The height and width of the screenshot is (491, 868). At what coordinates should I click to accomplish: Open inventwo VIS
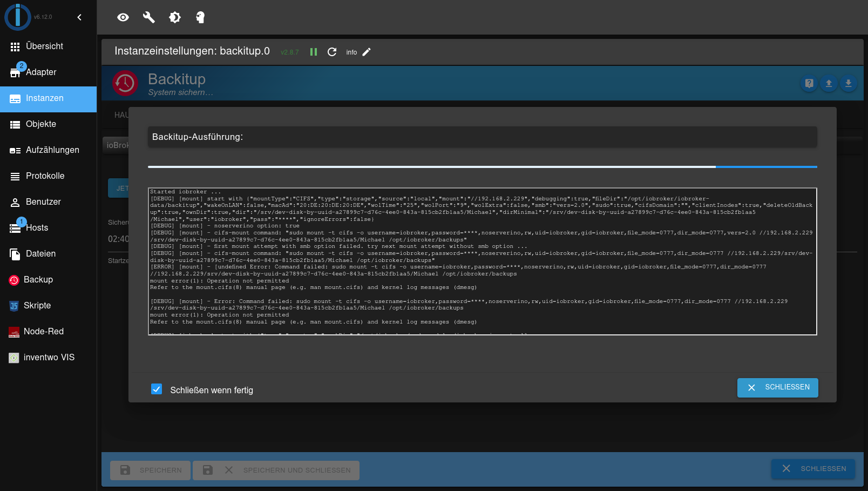[49, 358]
